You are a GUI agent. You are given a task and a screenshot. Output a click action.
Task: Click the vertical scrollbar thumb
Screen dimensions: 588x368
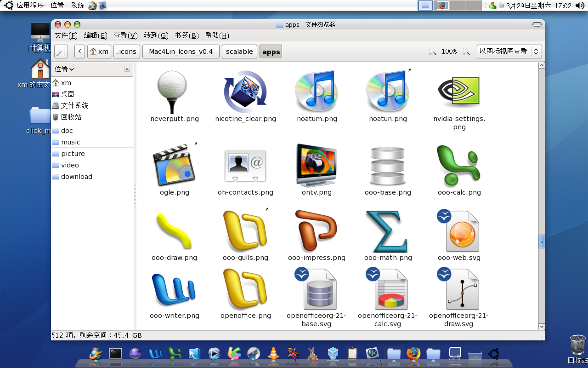click(x=542, y=241)
